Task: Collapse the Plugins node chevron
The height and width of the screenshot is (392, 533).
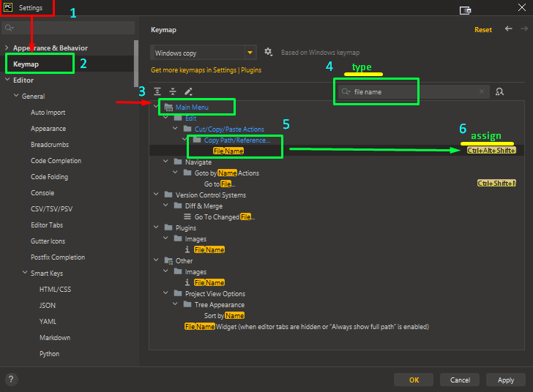Action: [x=156, y=227]
